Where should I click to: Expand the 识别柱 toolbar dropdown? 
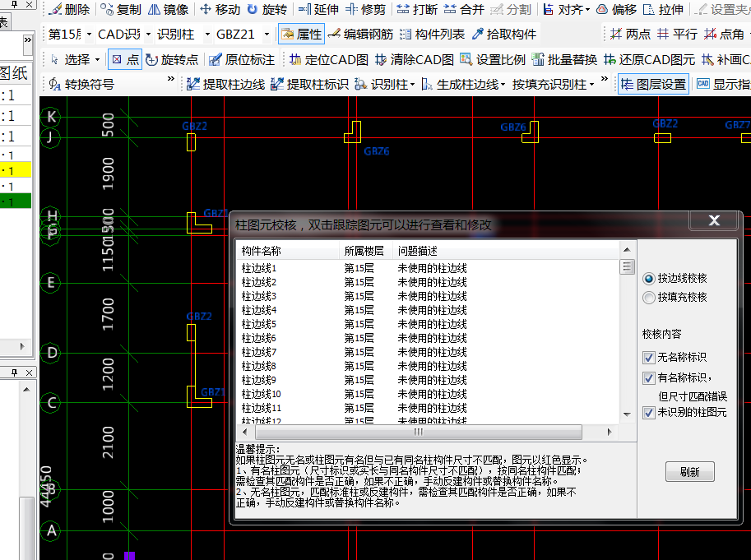pyautogui.click(x=412, y=85)
